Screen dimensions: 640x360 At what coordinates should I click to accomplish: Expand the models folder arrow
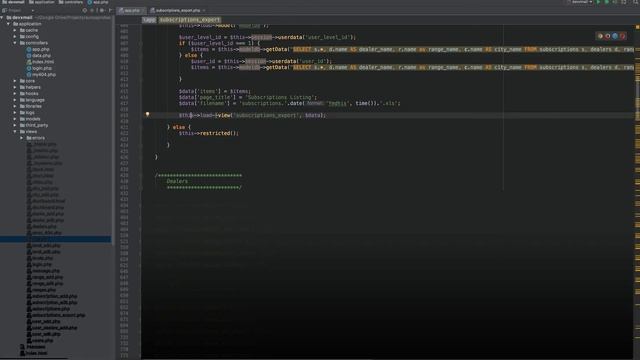(x=15, y=119)
